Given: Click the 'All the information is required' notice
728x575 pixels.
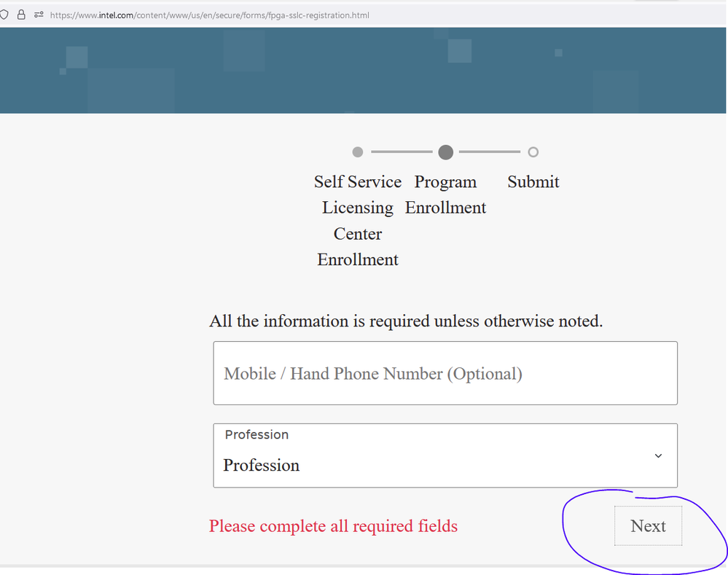Looking at the screenshot, I should pos(406,321).
